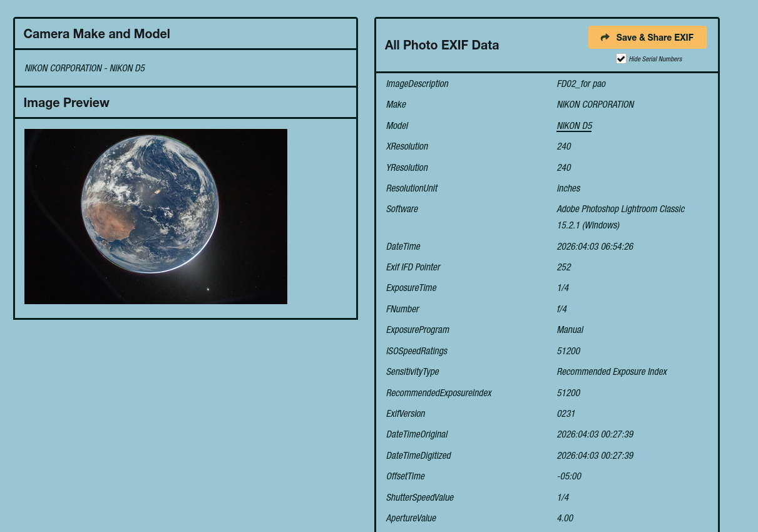
Task: Click the DateTimeOriginal label
Action: [417, 434]
